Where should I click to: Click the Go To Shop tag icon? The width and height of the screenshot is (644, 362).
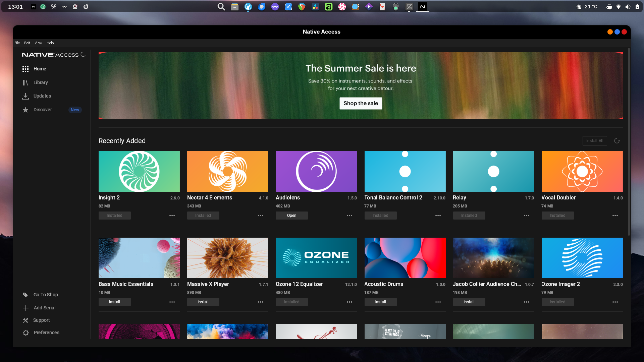pos(25,295)
